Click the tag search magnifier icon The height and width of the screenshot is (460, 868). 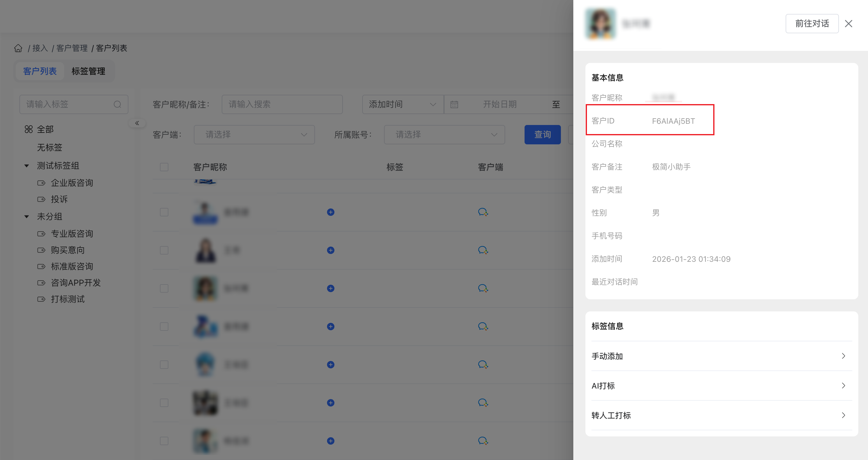117,104
